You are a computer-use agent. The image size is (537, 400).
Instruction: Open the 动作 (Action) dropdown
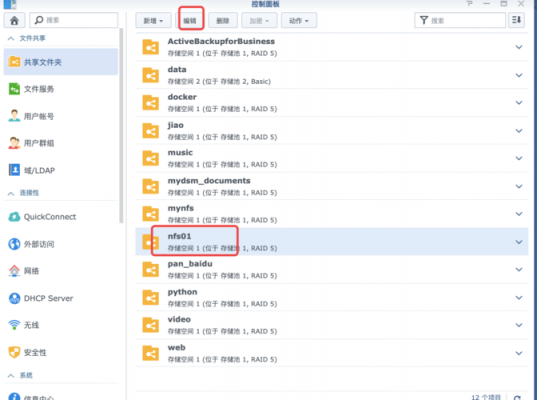pyautogui.click(x=299, y=21)
